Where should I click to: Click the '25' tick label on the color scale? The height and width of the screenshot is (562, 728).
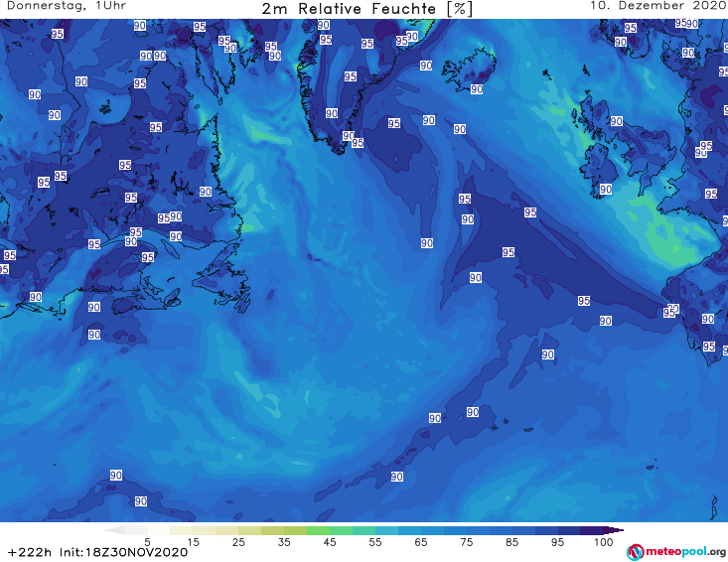pos(238,541)
